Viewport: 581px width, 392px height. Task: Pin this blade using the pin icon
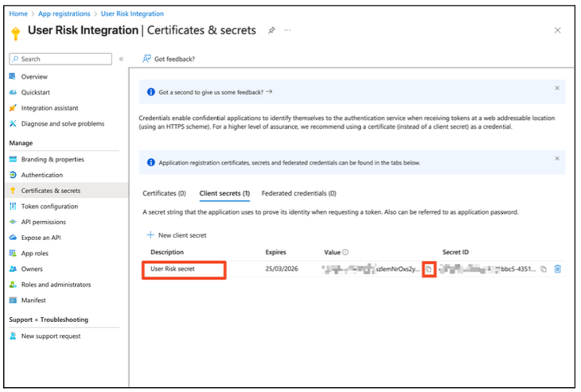[271, 30]
